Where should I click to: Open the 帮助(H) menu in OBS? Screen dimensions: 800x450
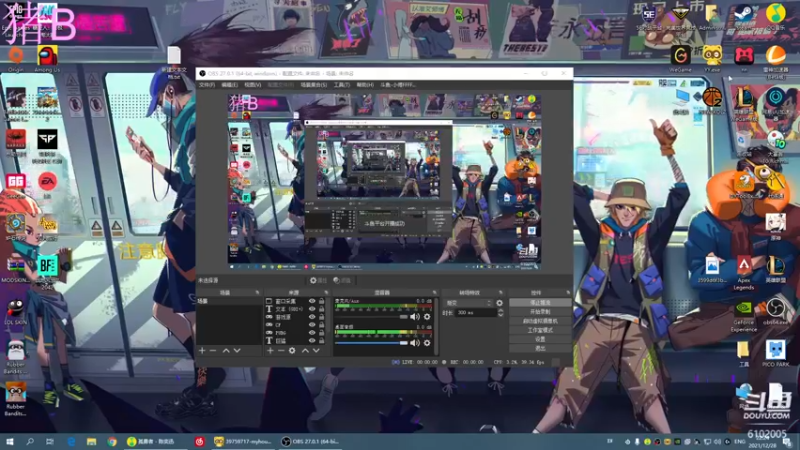pos(365,85)
